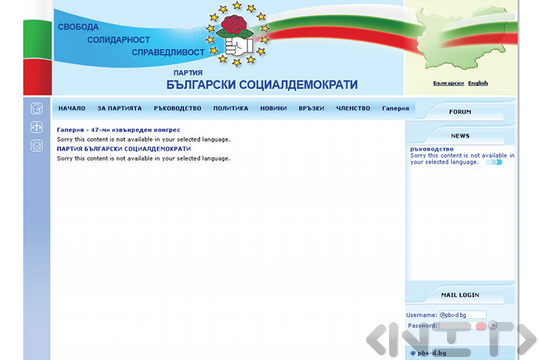Viewport: 540px width, 360px height.
Task: Focus the Username input field
Action: coord(463,315)
